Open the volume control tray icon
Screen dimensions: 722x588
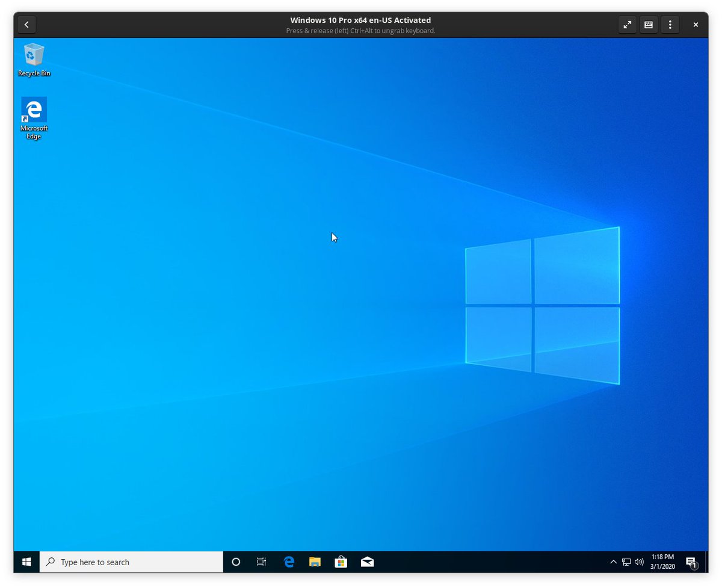pyautogui.click(x=639, y=562)
